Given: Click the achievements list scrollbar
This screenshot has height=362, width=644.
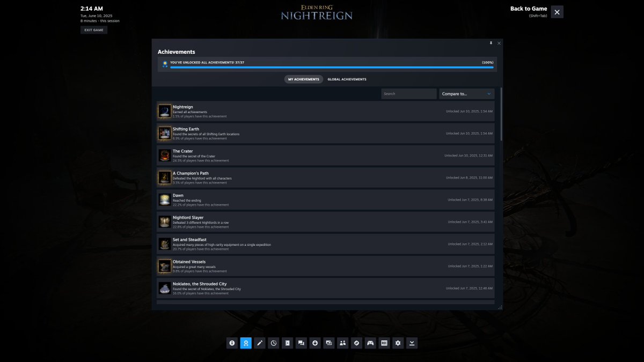Looking at the screenshot, I should click(x=501, y=114).
